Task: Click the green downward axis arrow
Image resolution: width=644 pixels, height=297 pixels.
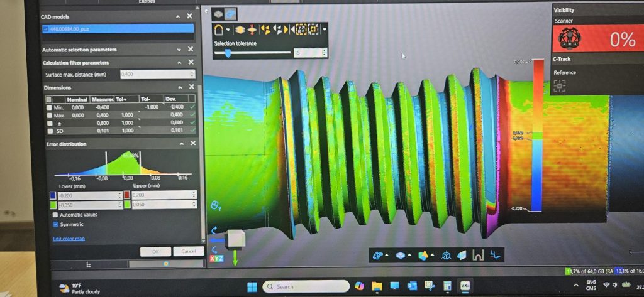Action: (x=235, y=257)
